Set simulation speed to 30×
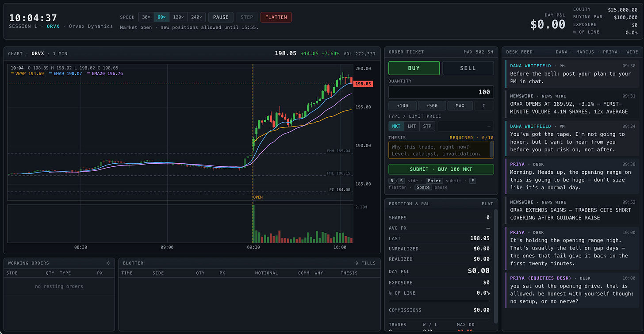Screen dimensions: 644x334 146,17
